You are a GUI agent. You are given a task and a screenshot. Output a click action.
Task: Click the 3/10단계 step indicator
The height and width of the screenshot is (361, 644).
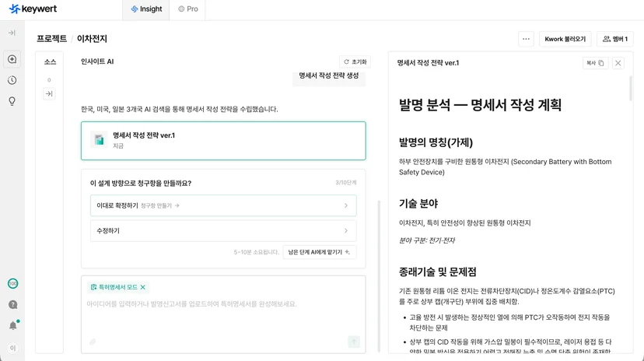346,182
